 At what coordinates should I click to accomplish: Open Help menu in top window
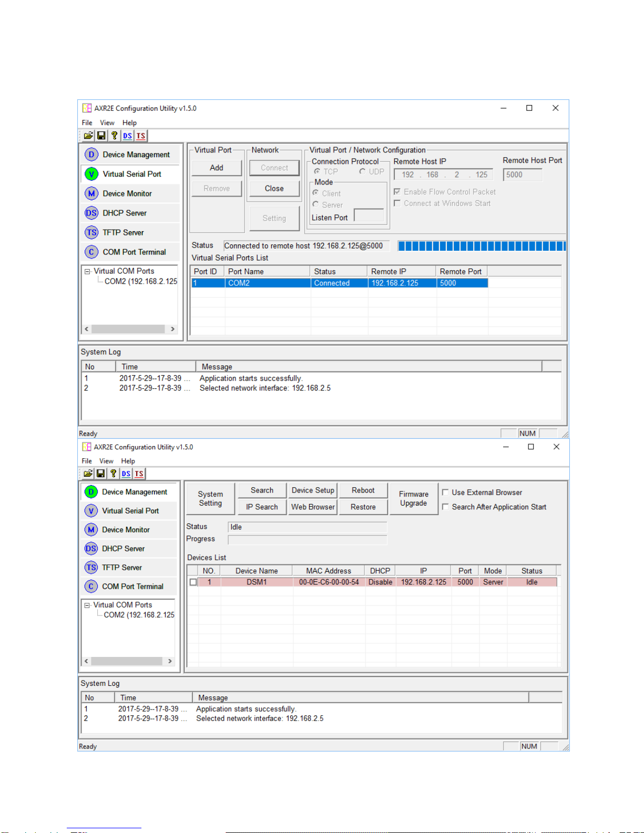click(x=129, y=123)
